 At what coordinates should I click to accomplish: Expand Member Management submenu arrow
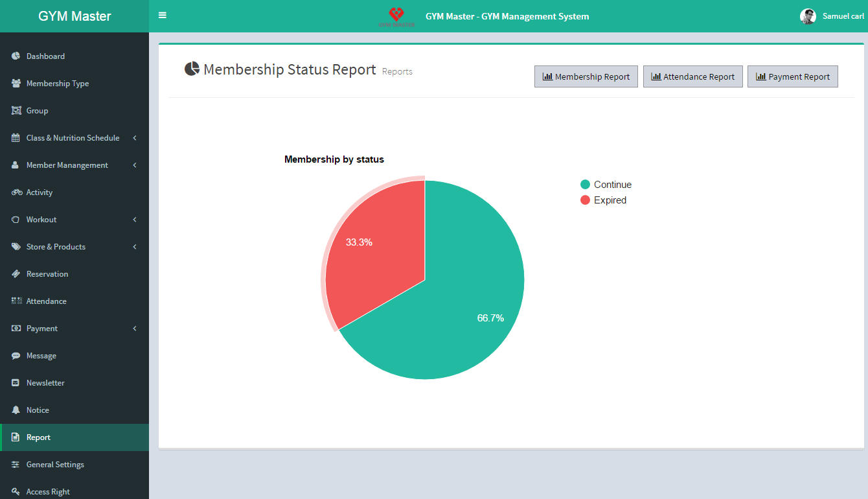click(x=135, y=165)
